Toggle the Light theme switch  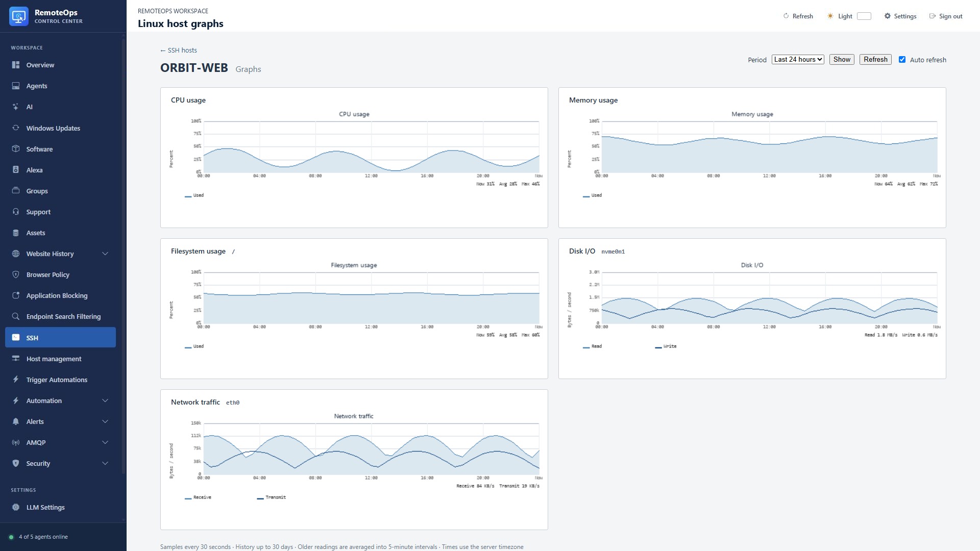point(864,16)
